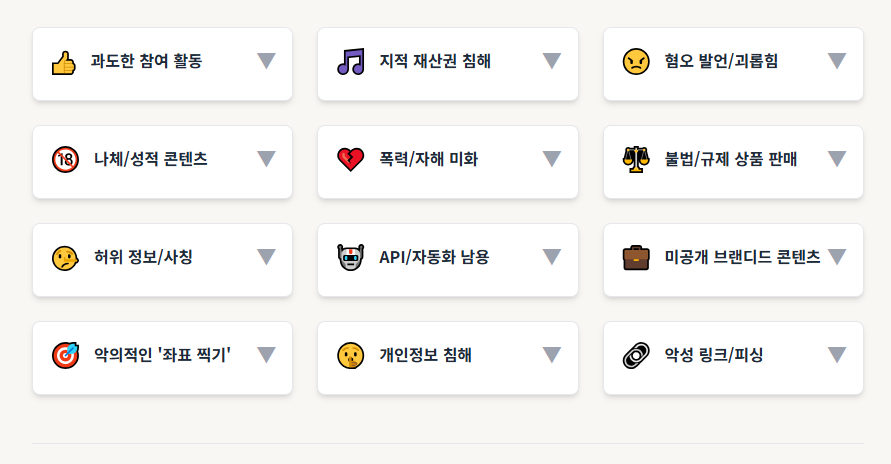Click the briefcase icon for 미공개 브랜디드 콘텐츠
This screenshot has width=891, height=464.
click(x=636, y=257)
